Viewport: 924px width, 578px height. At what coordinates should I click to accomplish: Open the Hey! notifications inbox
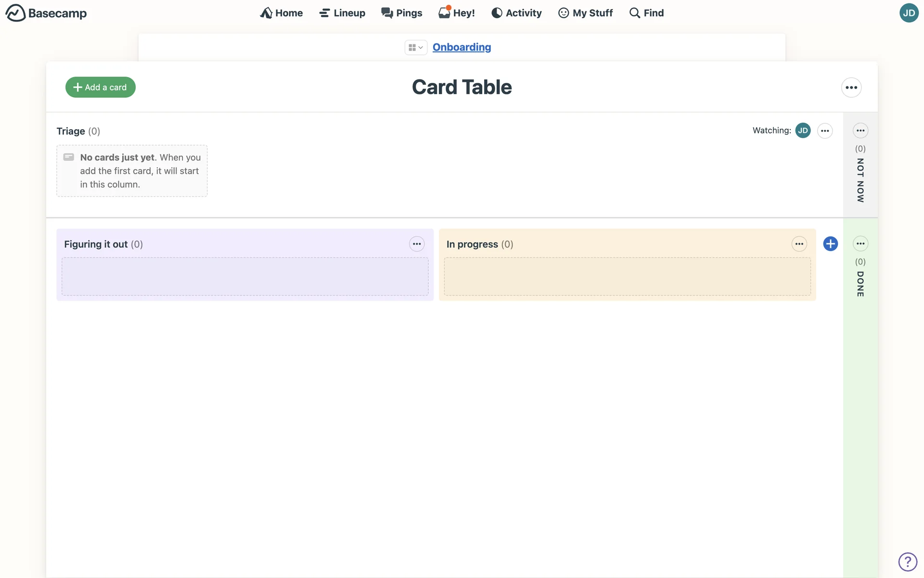pyautogui.click(x=456, y=13)
